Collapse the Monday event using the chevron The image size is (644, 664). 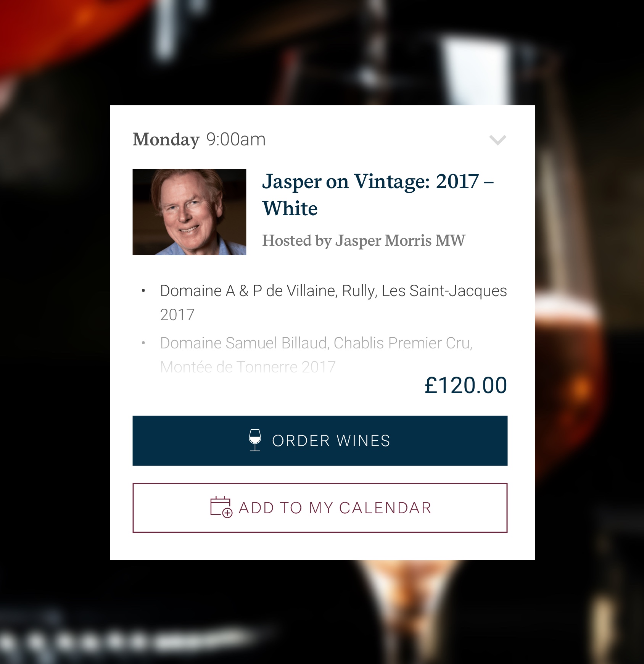coord(497,140)
